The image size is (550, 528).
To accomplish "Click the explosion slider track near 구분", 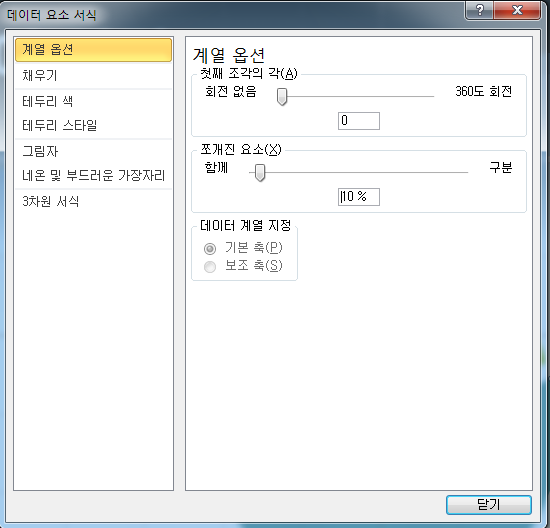I will tap(456, 172).
